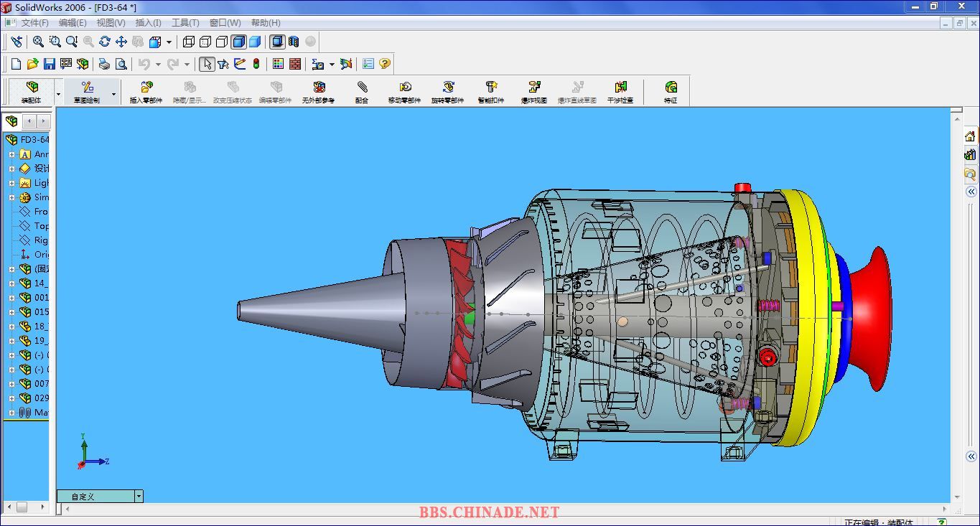Open the 插入(I) menu
Image resolution: width=980 pixels, height=526 pixels.
click(148, 23)
